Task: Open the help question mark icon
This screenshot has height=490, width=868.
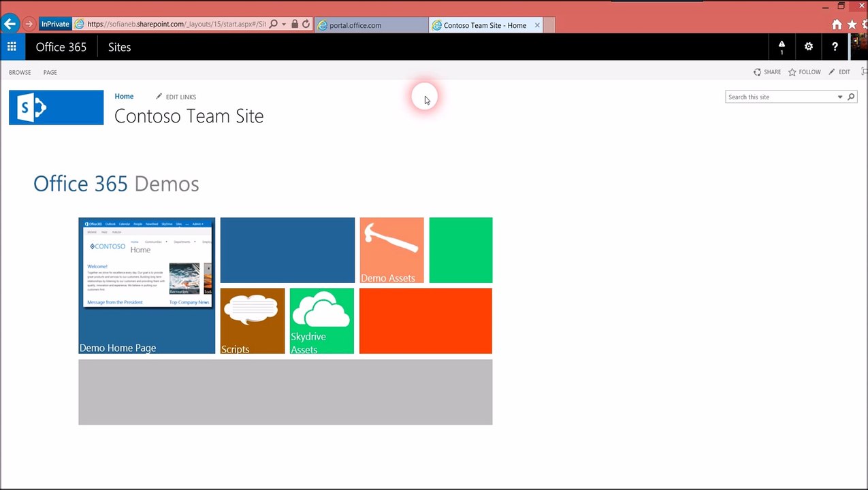Action: (x=835, y=47)
